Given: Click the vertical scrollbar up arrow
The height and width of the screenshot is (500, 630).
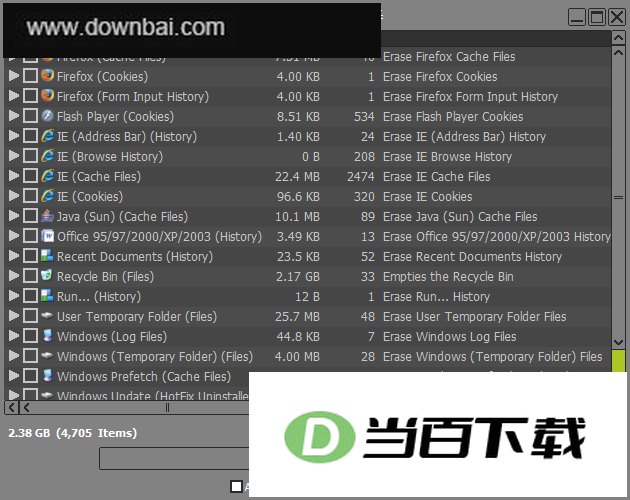Looking at the screenshot, I should tap(618, 53).
